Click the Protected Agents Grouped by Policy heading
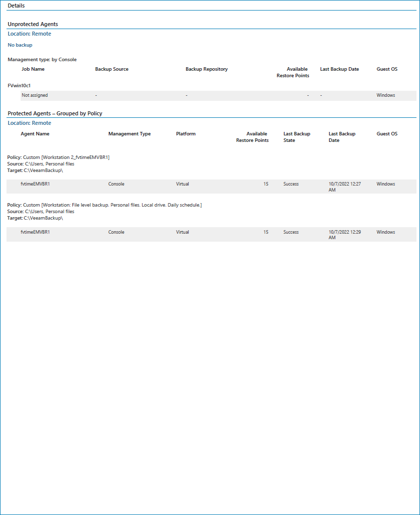420x515 pixels. [x=55, y=113]
